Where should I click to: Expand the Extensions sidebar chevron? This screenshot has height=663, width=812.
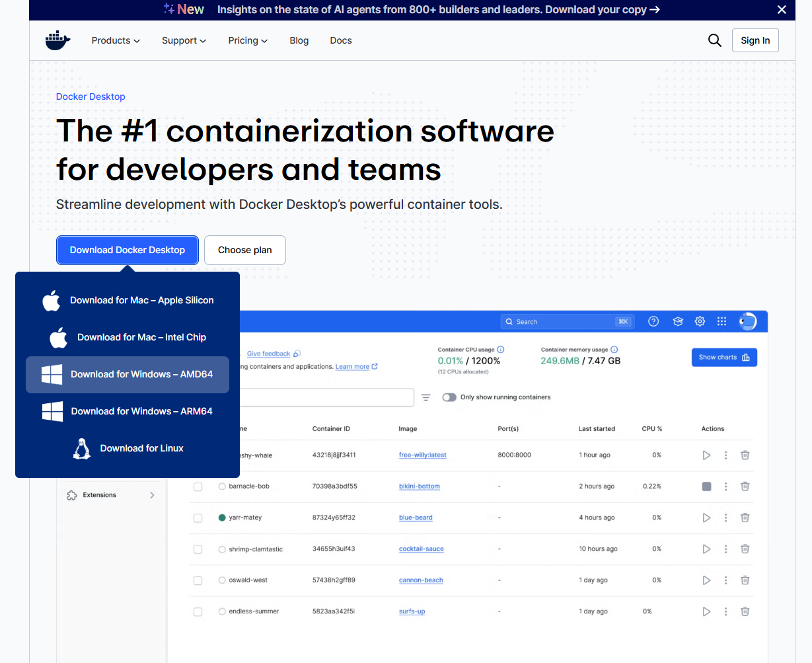(x=152, y=495)
